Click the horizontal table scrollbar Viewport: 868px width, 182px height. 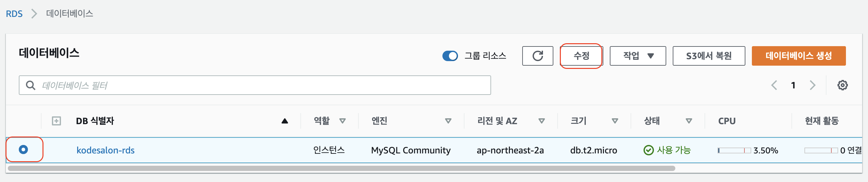pos(341,168)
